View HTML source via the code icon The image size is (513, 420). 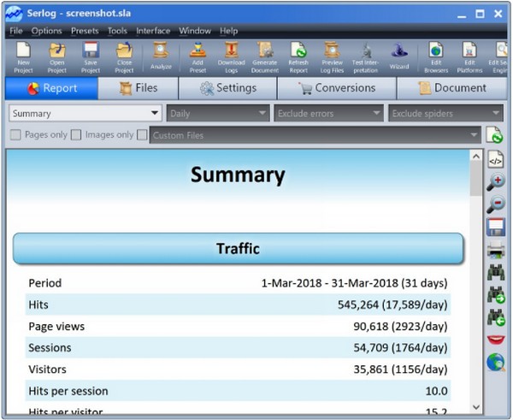point(495,159)
